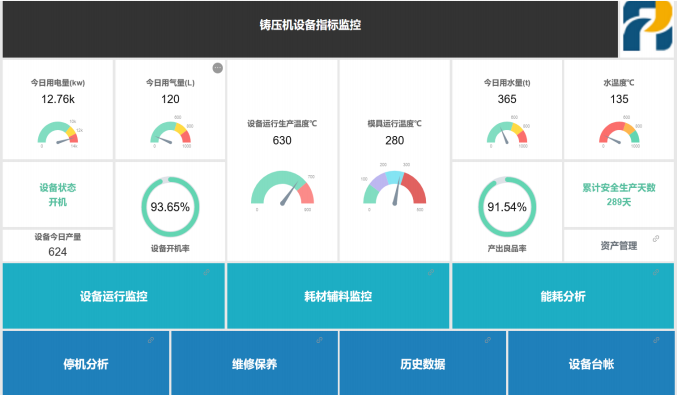Screen dimensions: 679x398
Task: Click link icon beside 资产管理
Action: (656, 239)
